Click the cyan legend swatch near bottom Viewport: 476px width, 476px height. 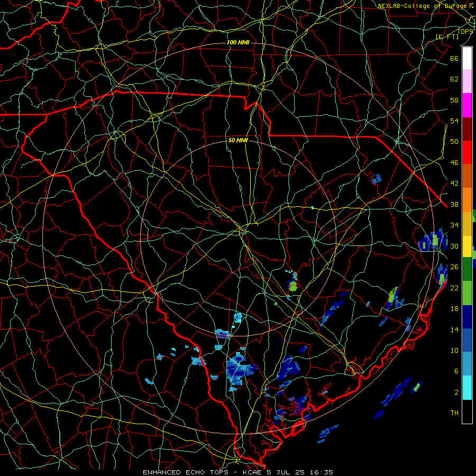(467, 388)
